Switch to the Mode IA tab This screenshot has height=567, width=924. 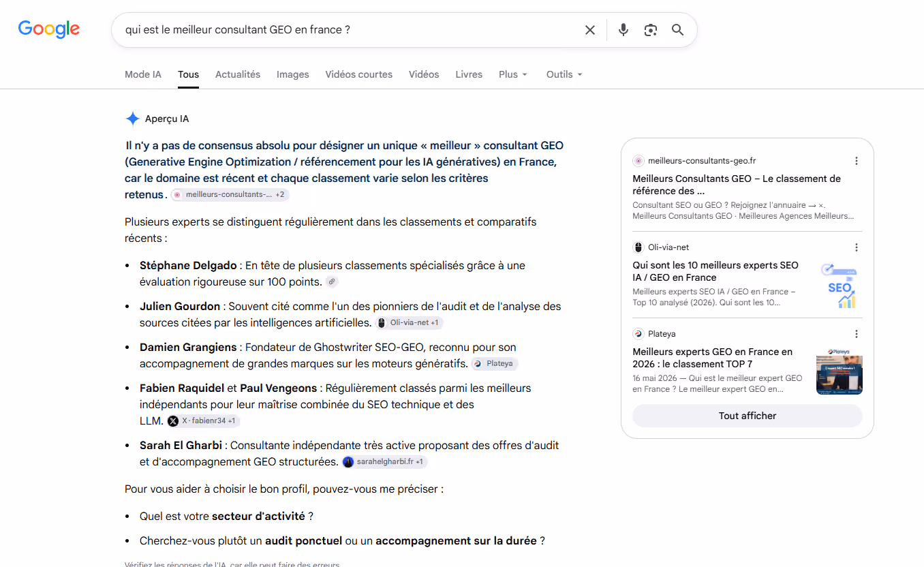coord(143,74)
